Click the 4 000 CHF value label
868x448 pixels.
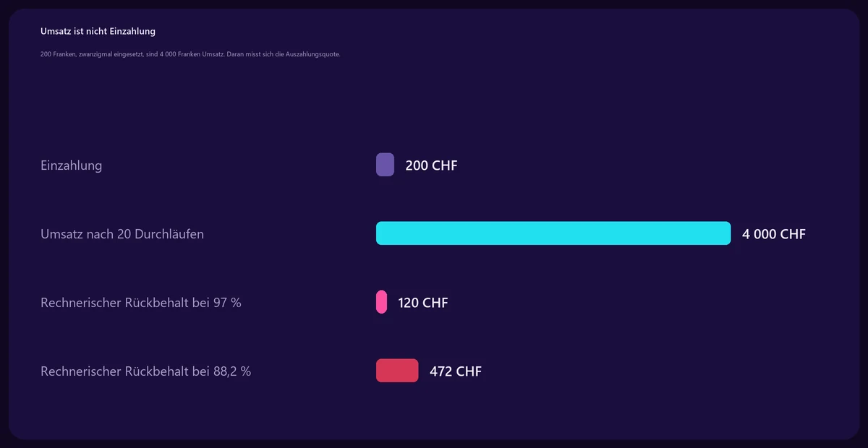tap(774, 234)
